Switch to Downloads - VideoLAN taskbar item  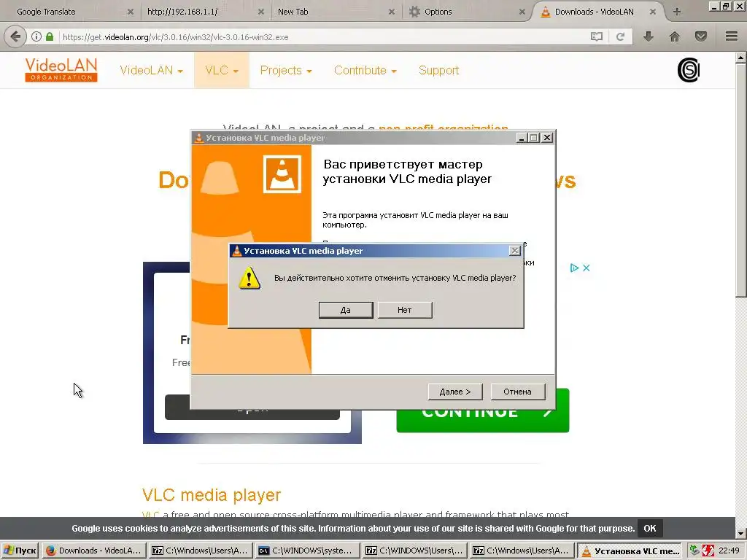94,551
